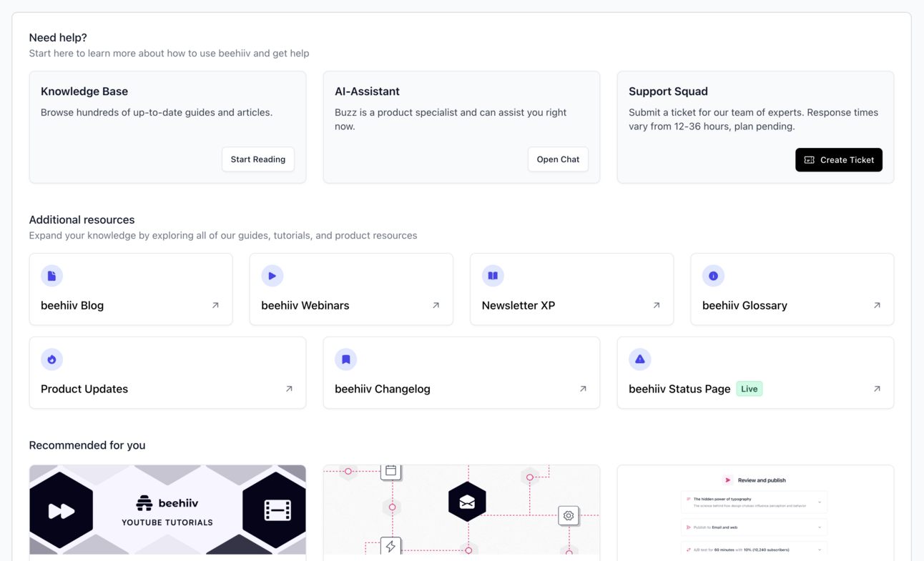Click the "Submit a ticket for our team" description
This screenshot has height=561, width=924.
point(753,119)
